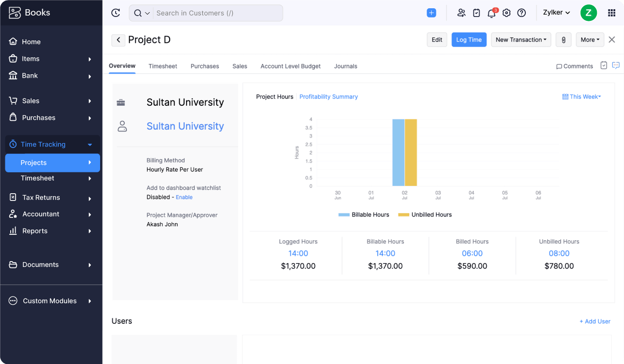Open the Account Level Budget tab
Screen dimensions: 624x364
[291, 66]
